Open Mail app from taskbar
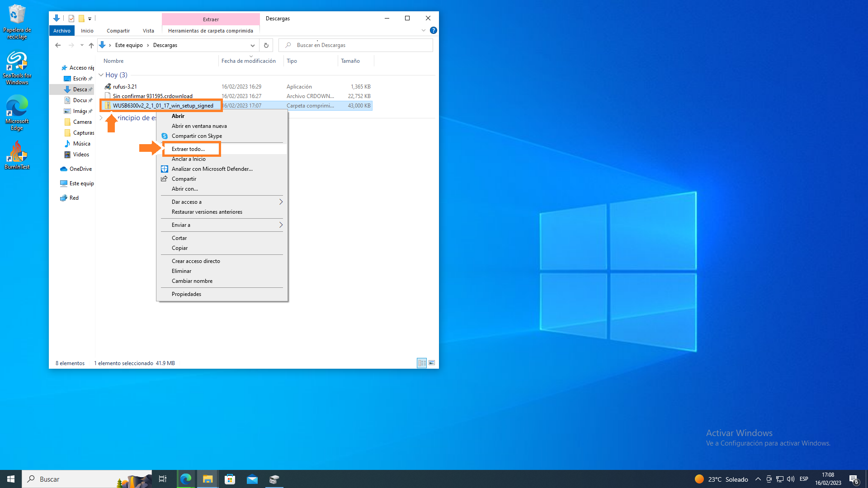The image size is (868, 488). click(x=252, y=479)
